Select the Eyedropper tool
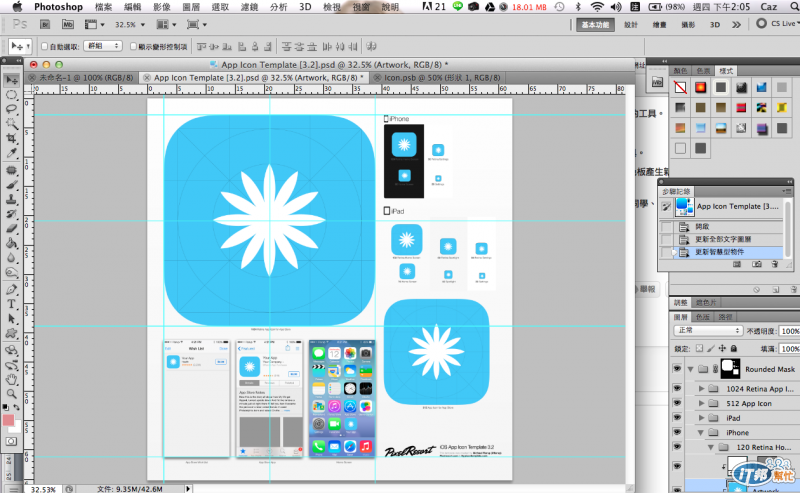800x493 pixels. pyautogui.click(x=11, y=153)
